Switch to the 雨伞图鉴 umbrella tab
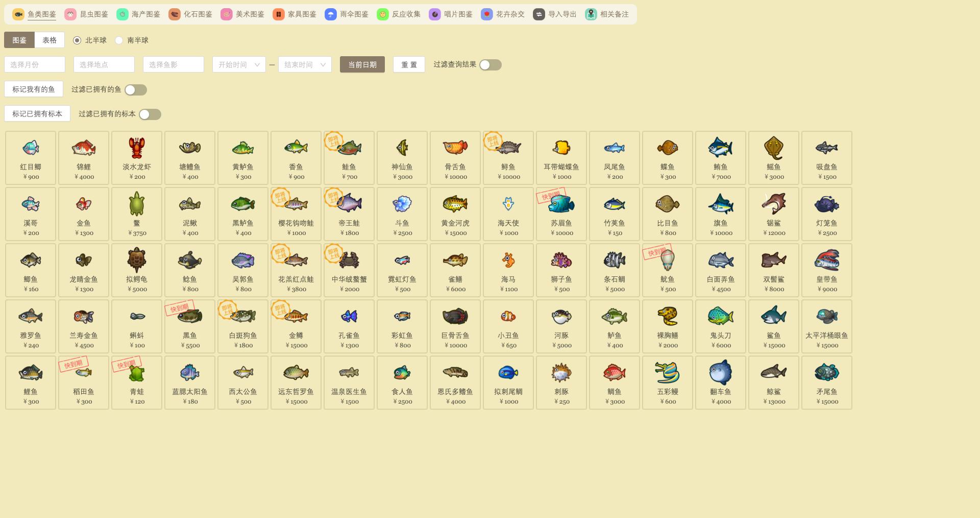Image resolution: width=980 pixels, height=518 pixels. point(347,14)
